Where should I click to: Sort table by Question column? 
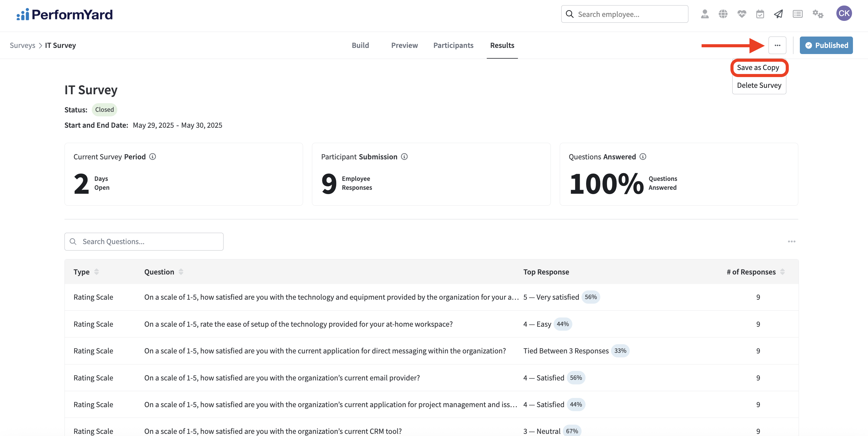tap(181, 272)
